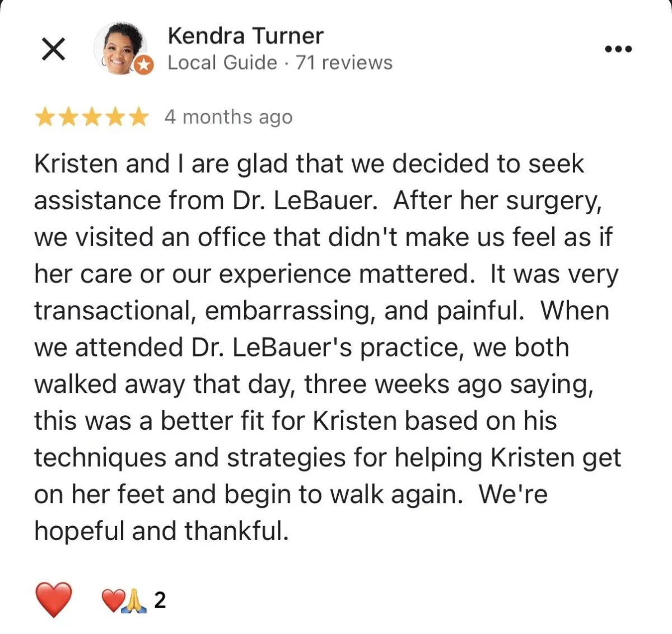
Task: Open the 71 reviews link
Action: coord(344,63)
